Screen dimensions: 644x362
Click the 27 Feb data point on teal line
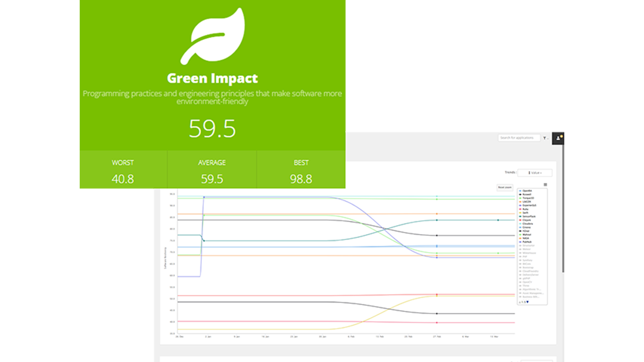437,220
